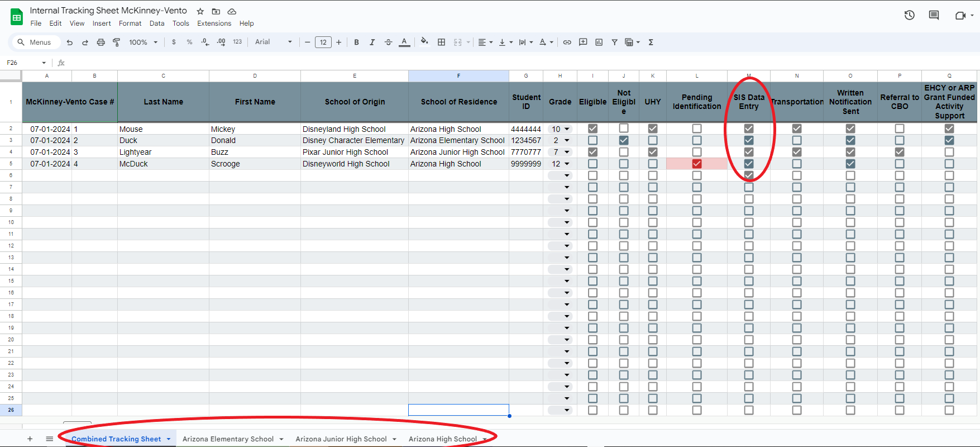Open the Format menu
Viewport: 980px width, 447px height.
pos(130,23)
